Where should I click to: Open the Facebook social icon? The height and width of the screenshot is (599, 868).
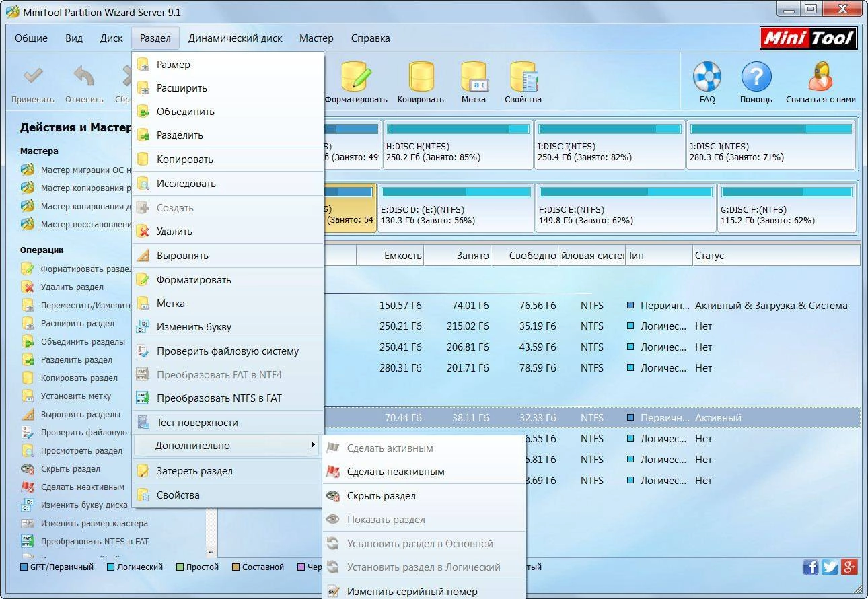(x=811, y=567)
